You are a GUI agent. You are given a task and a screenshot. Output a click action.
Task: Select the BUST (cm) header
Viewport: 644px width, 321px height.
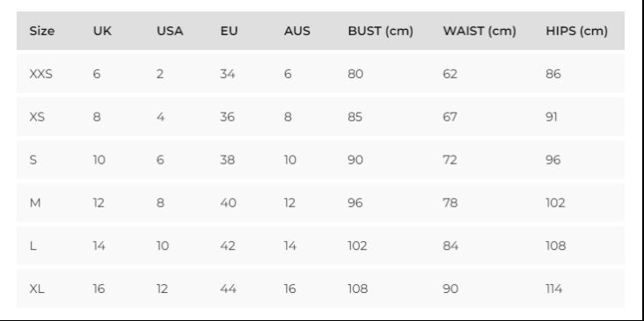tap(380, 31)
